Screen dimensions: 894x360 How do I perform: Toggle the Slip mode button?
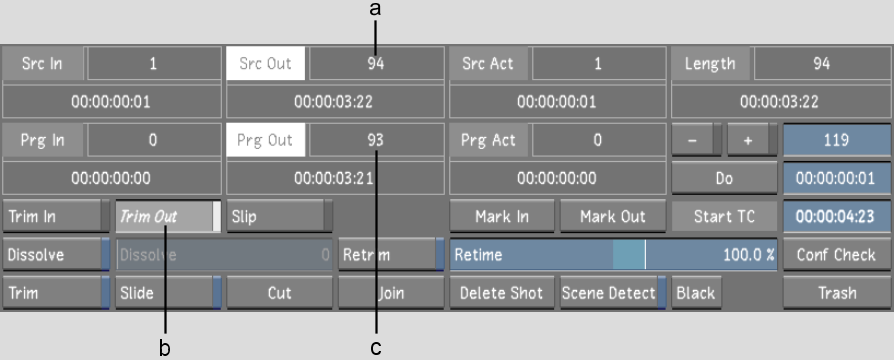click(x=279, y=217)
